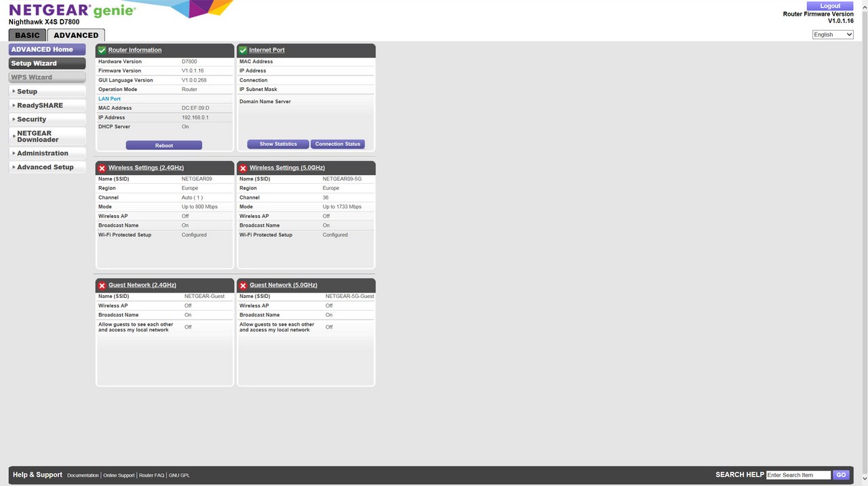The image size is (868, 486).
Task: Open the Router Information heading link
Action: point(135,50)
